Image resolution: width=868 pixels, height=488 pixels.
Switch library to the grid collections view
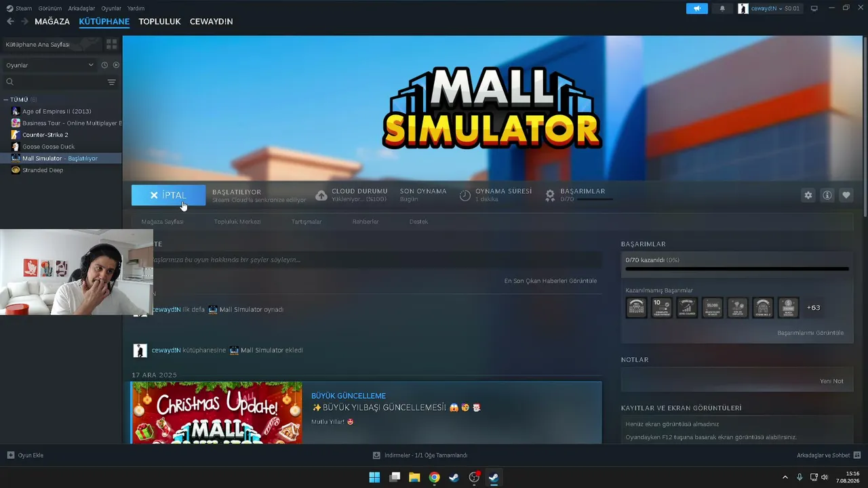click(112, 44)
